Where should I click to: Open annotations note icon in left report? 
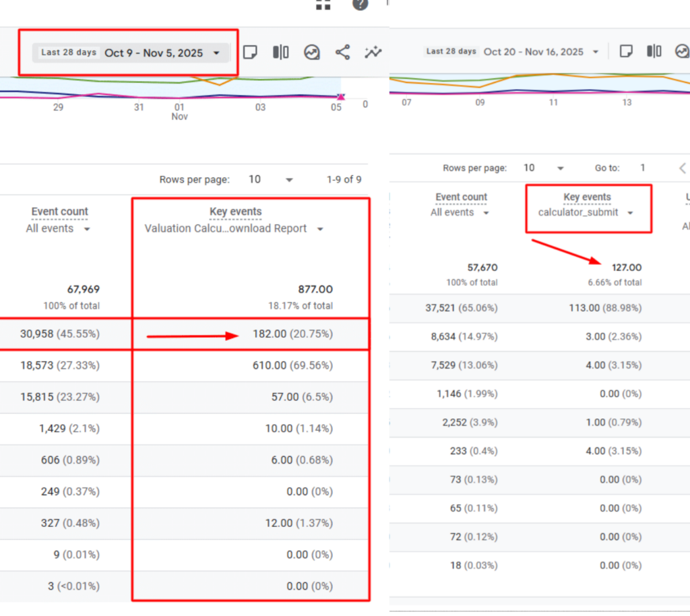click(250, 53)
